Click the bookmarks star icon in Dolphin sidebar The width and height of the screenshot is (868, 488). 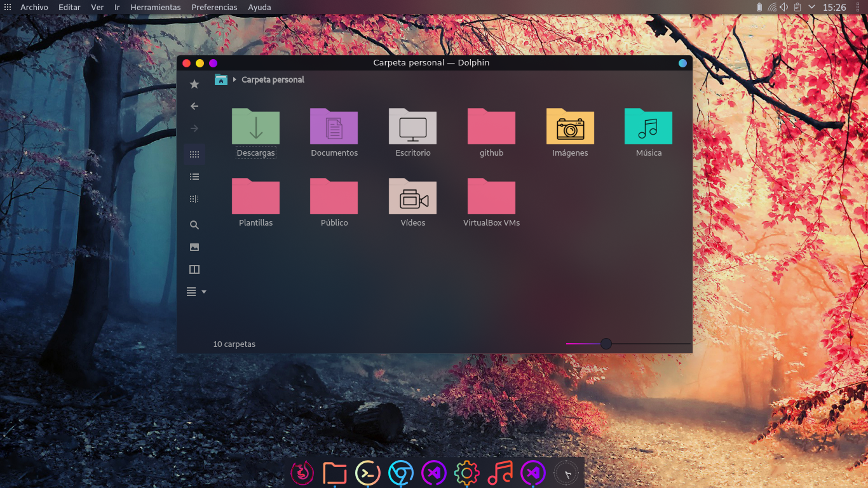[194, 84]
